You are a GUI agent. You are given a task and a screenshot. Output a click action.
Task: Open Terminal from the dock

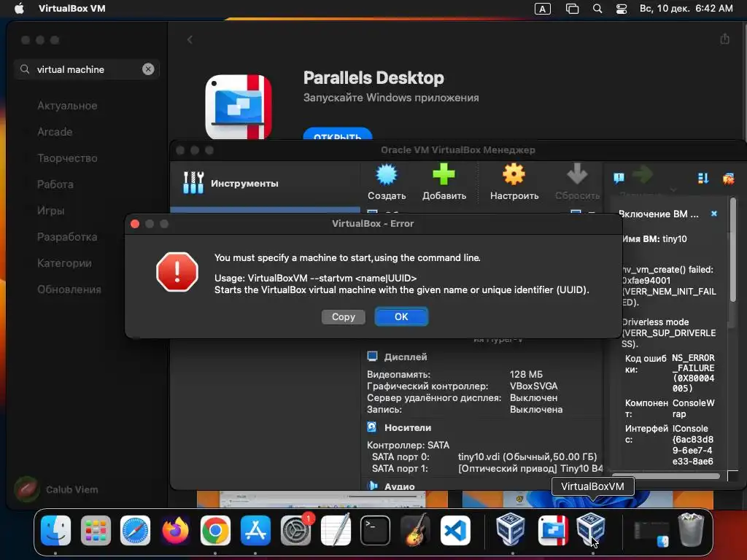[x=375, y=530]
